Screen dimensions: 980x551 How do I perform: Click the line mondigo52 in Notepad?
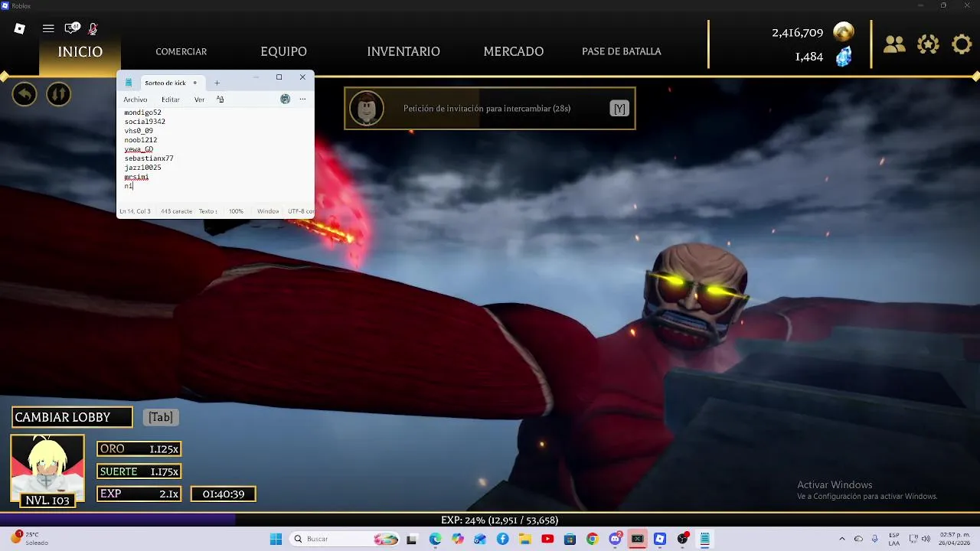pos(142,112)
